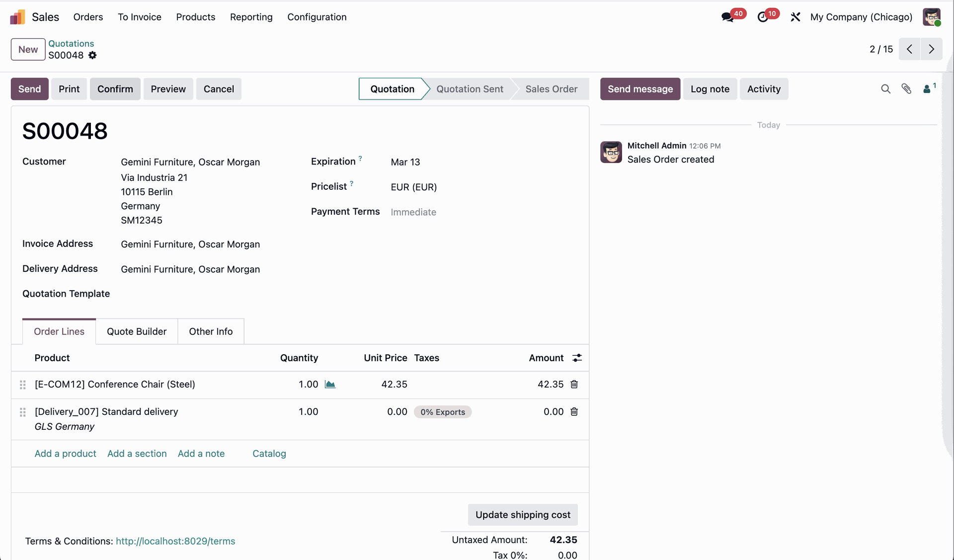This screenshot has width=954, height=560.
Task: Go to the next quotation record
Action: point(932,49)
